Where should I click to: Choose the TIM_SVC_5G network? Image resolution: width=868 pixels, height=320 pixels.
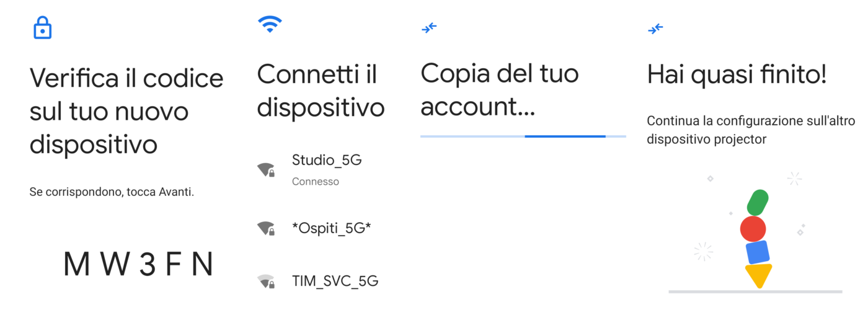[335, 281]
